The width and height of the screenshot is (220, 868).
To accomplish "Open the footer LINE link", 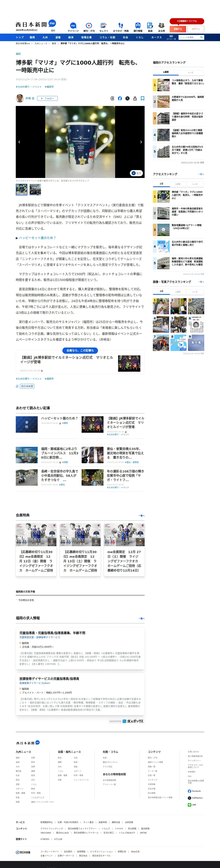I will tap(192, 805).
